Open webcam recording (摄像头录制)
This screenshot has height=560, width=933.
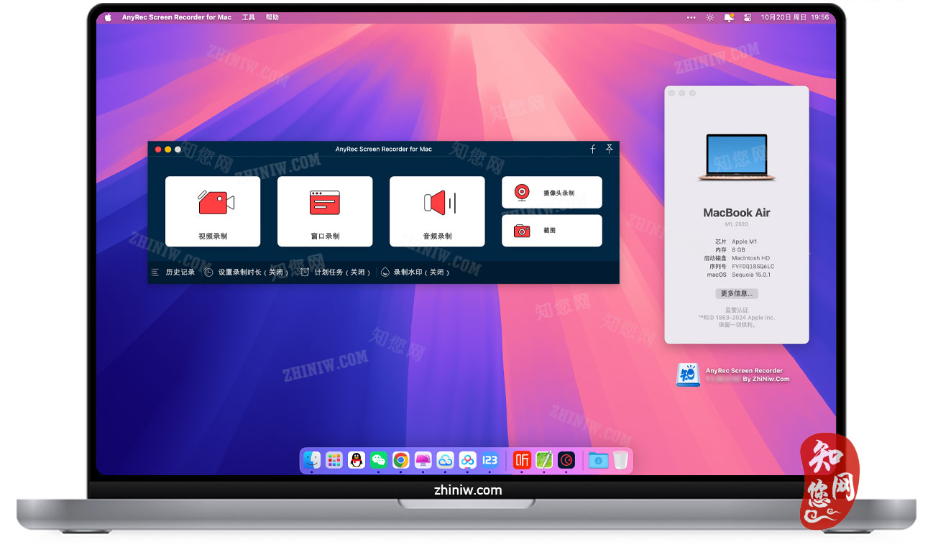(x=552, y=193)
